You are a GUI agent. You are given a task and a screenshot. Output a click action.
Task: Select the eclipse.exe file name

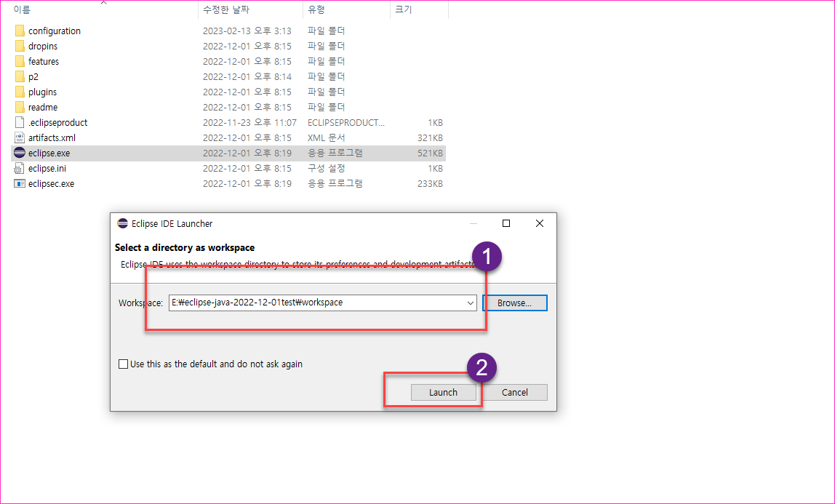(49, 153)
